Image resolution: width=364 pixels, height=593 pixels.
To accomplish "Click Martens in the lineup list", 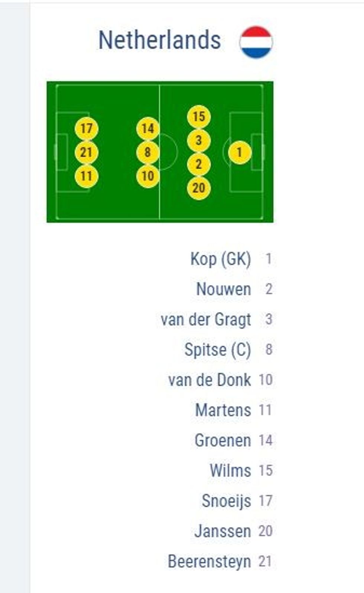I will coord(223,410).
